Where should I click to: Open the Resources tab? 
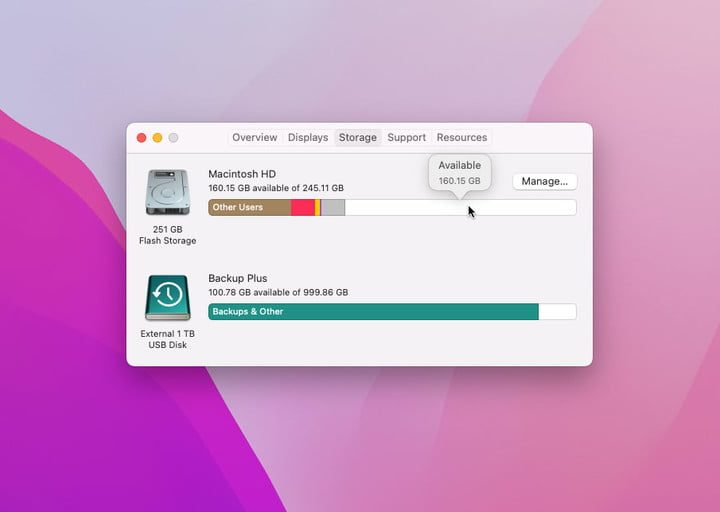coord(461,137)
